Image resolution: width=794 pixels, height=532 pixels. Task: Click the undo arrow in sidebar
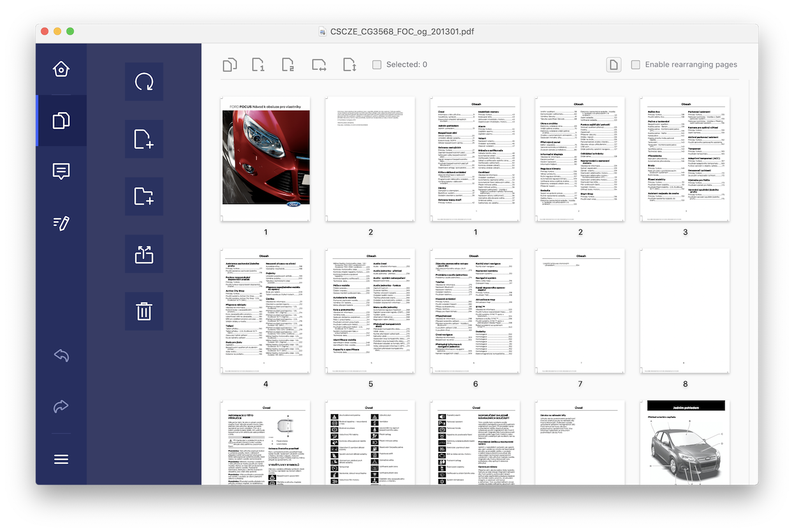61,355
